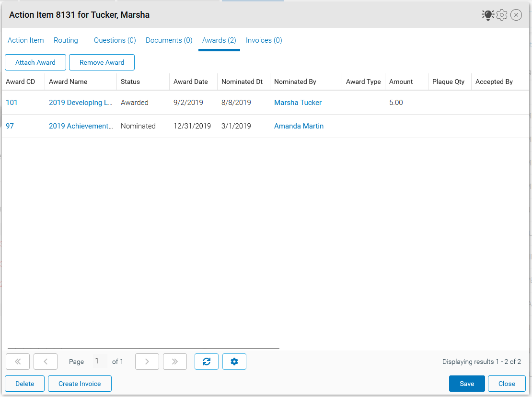The height and width of the screenshot is (397, 532).
Task: Switch to Documents (0) tab
Action: pyautogui.click(x=169, y=40)
